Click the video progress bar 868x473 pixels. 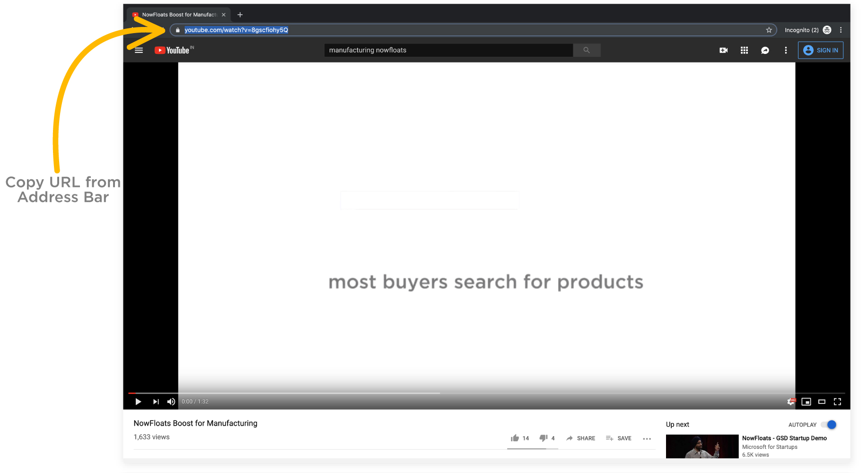[x=487, y=393]
